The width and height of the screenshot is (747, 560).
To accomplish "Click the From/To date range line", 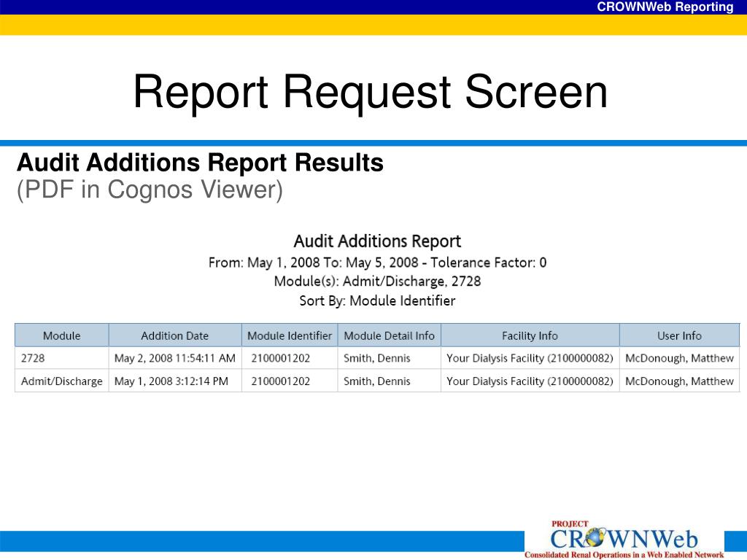I will 377,262.
